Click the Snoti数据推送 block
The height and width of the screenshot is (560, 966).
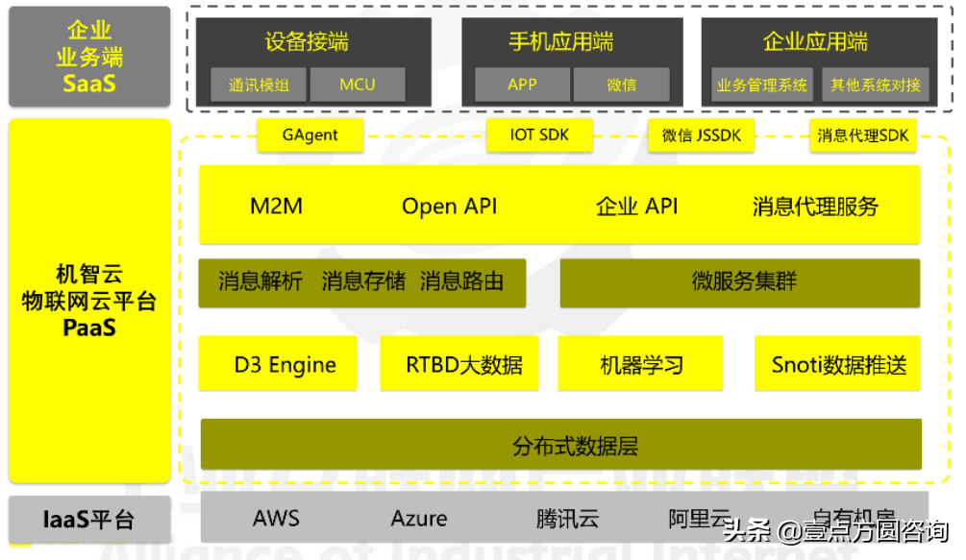[837, 364]
